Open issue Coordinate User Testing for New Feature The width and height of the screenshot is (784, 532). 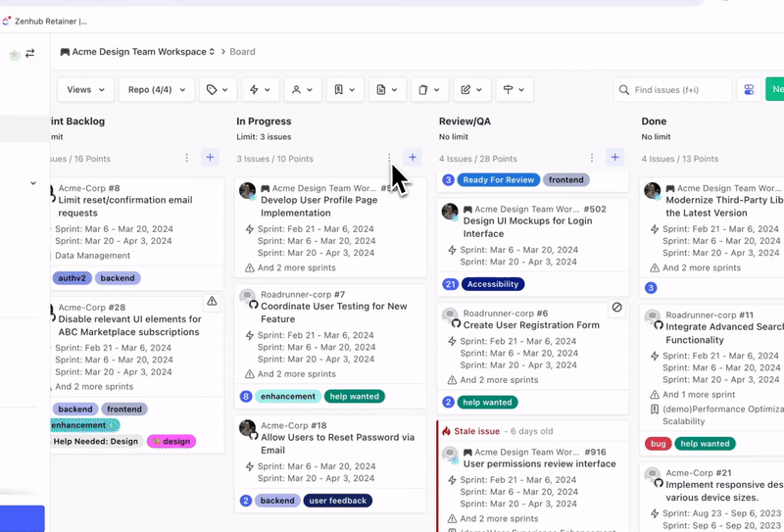pos(334,313)
